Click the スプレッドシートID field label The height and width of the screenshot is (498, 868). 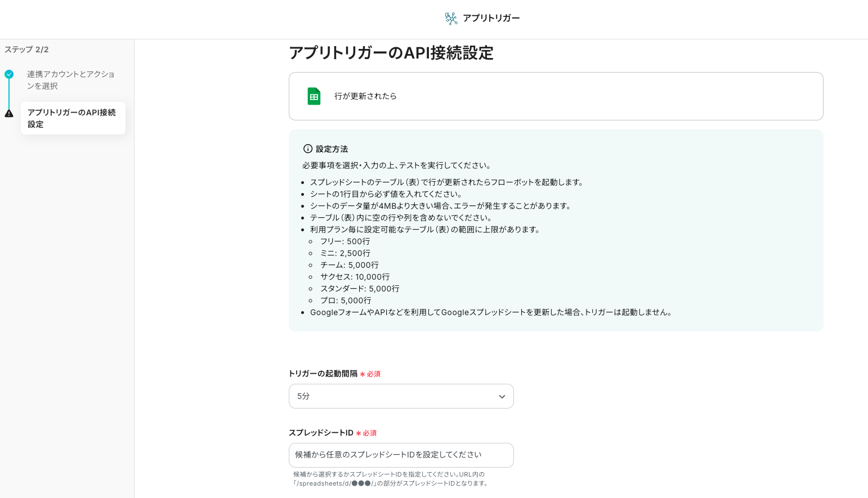(321, 433)
